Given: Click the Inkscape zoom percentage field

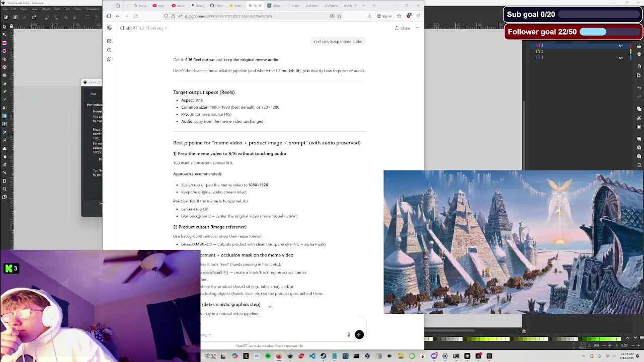Looking at the screenshot, I should tap(597, 346).
